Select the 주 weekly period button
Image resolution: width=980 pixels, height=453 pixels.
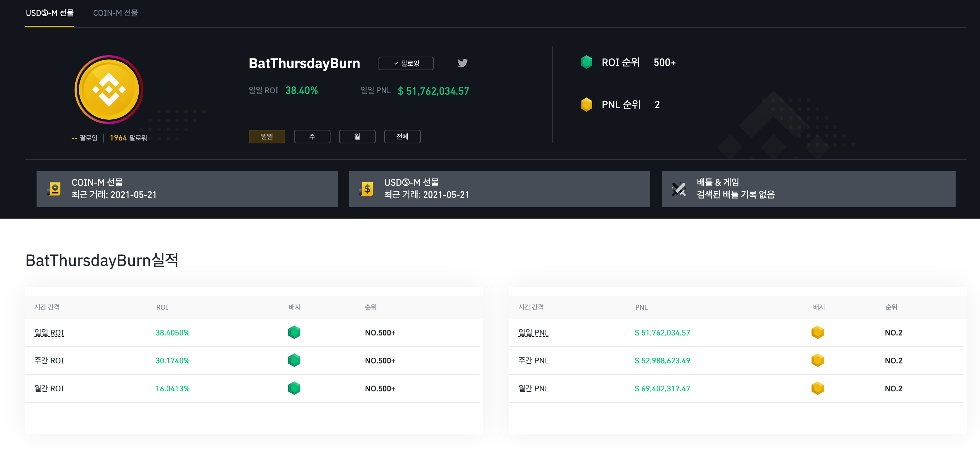(x=311, y=137)
